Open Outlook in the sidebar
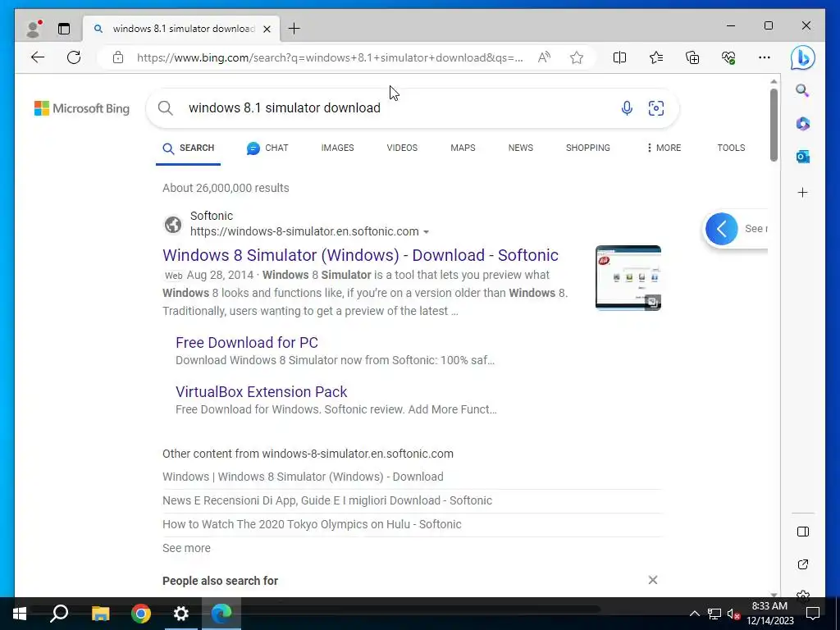Screen dimensions: 840x630 point(802,157)
